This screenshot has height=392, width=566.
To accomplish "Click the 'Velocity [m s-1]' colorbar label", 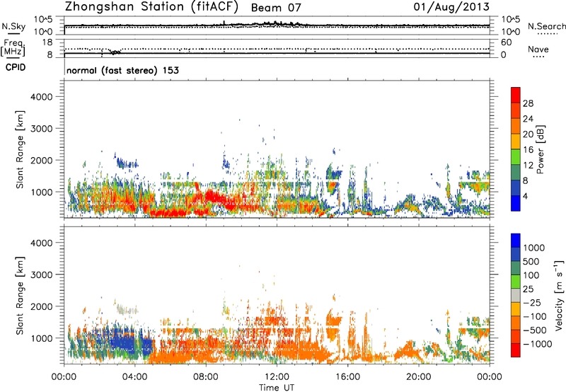I will click(559, 295).
